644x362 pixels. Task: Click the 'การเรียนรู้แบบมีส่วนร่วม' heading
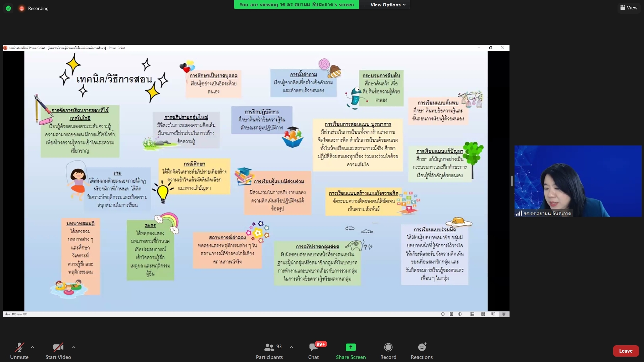tap(279, 181)
